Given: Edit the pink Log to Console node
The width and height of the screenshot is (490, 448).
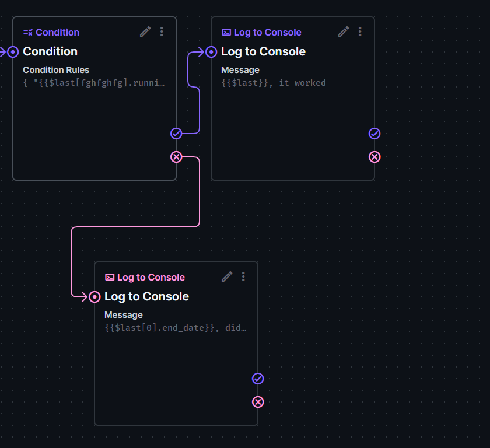Looking at the screenshot, I should (227, 276).
